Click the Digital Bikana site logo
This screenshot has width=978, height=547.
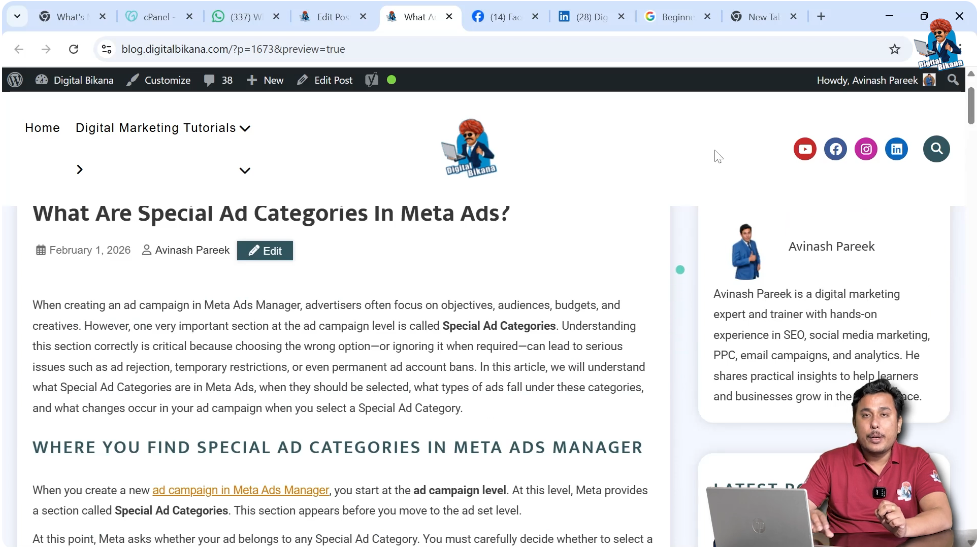tap(470, 148)
